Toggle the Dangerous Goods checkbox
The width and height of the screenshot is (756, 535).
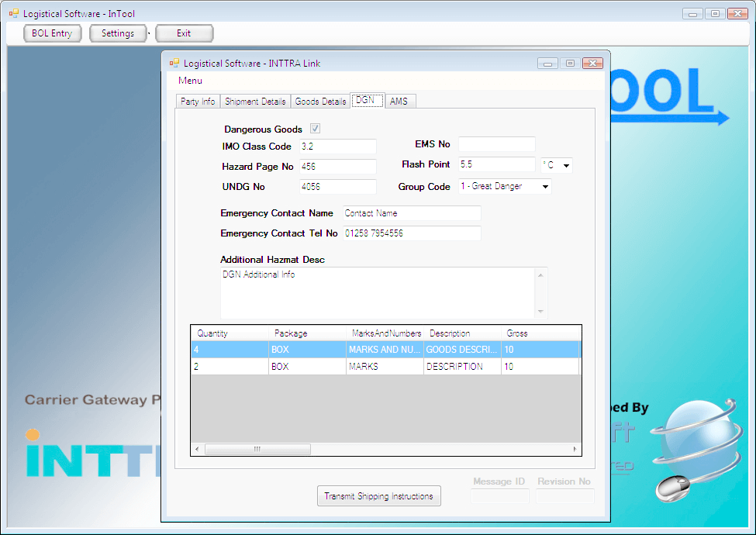[315, 129]
